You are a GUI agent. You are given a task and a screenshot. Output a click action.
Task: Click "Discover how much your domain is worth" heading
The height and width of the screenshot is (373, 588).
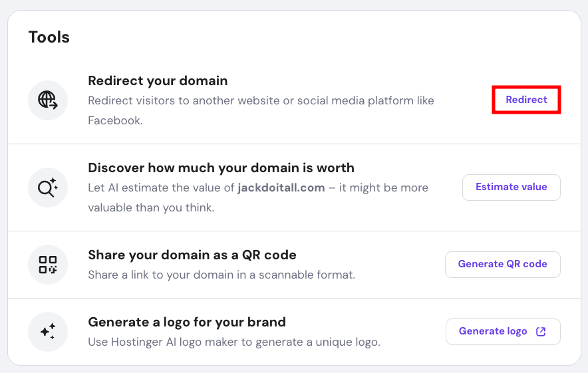tap(221, 168)
